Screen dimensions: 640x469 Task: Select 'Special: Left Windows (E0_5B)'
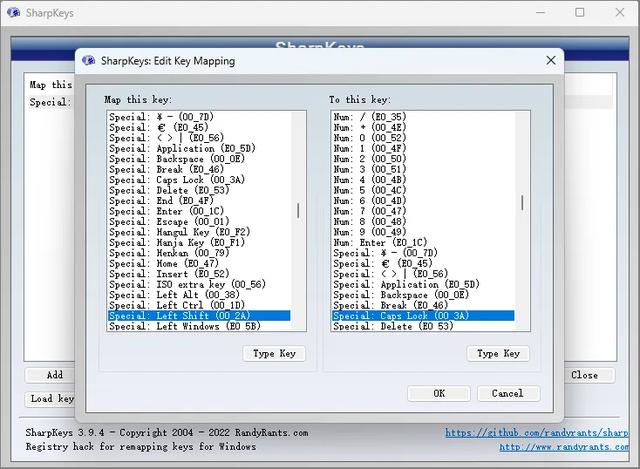199,326
